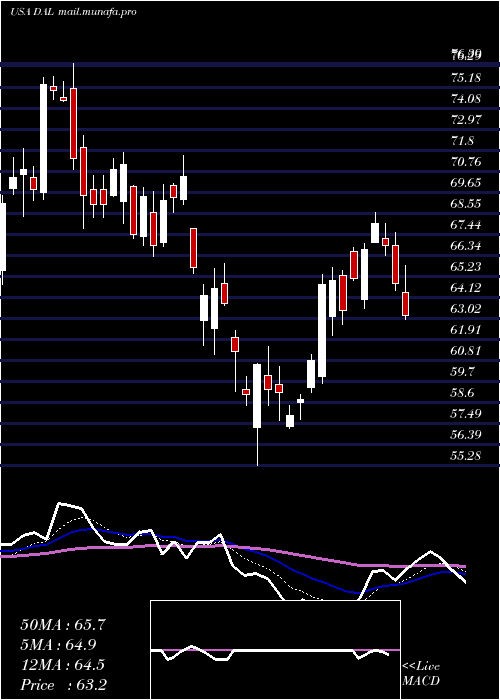
Task: Click the 66.34 price axis label
Action: point(466,246)
